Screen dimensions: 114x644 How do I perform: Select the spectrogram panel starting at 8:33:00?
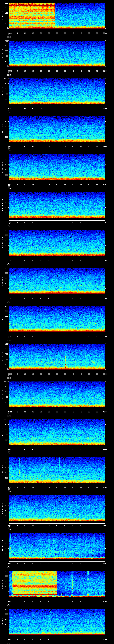[x=57, y=167]
